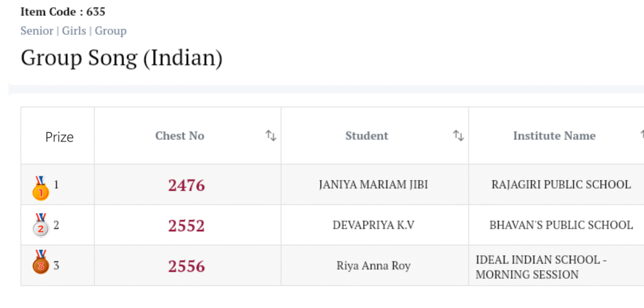This screenshot has width=644, height=308.
Task: Sort table using Chest No arrows icon
Action: (x=270, y=135)
